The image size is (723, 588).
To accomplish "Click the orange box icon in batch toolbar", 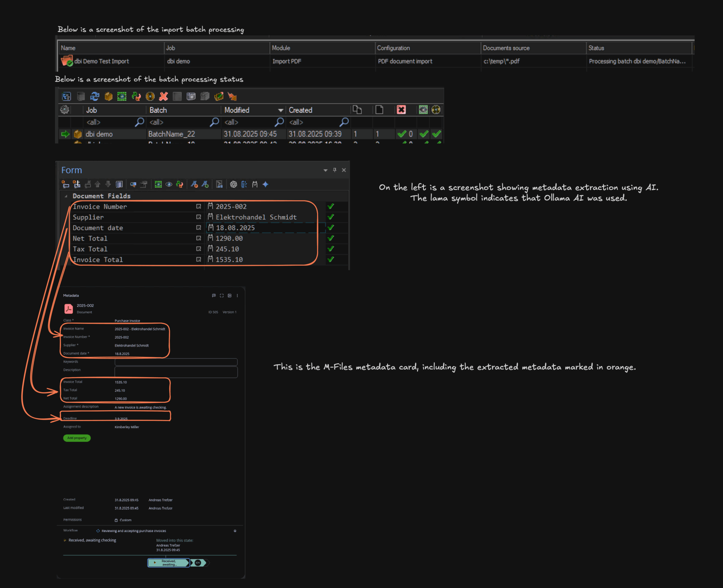I will [108, 96].
